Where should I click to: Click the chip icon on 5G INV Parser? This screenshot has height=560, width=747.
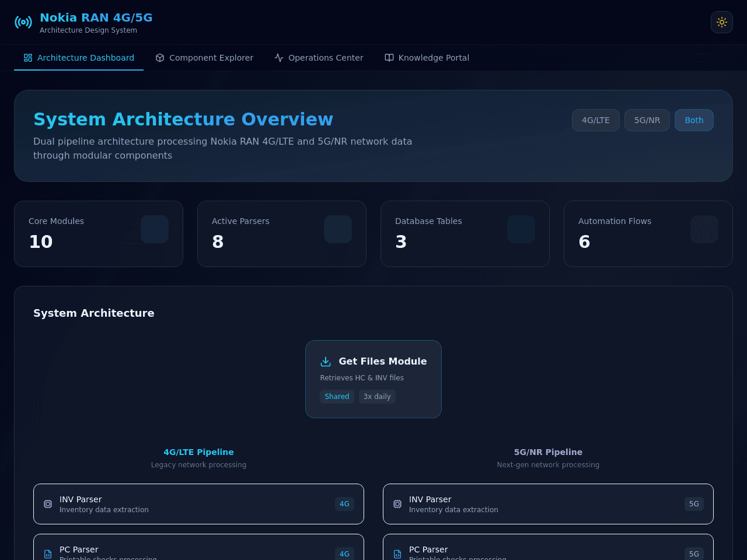coord(397,504)
